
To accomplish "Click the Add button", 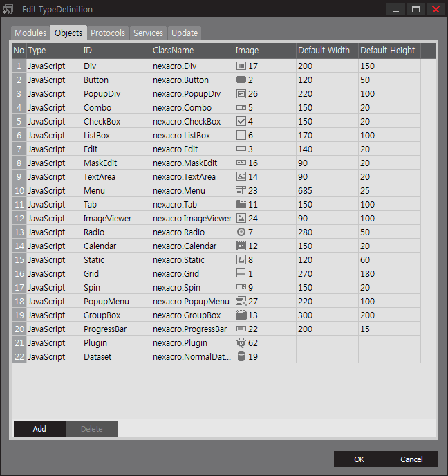I will (39, 429).
